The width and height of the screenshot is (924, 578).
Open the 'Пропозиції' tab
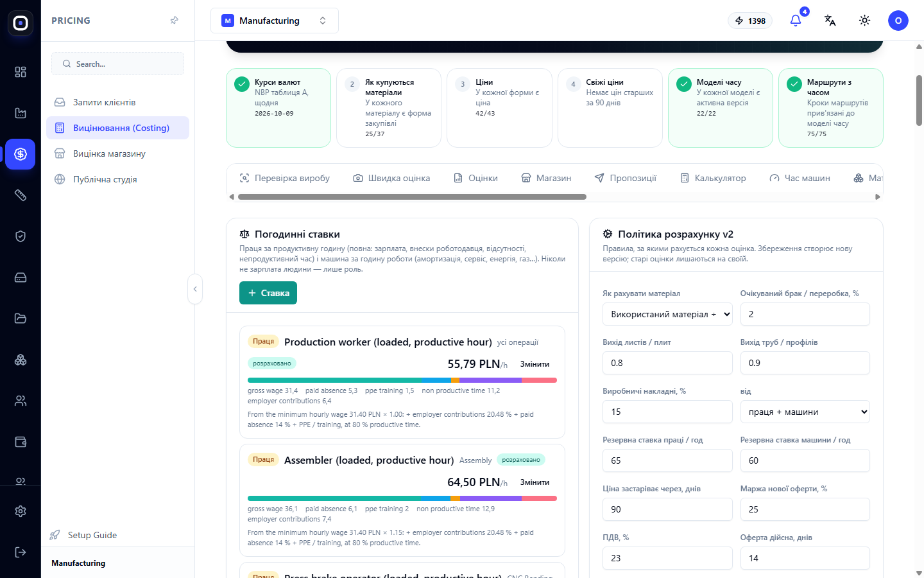click(x=626, y=178)
